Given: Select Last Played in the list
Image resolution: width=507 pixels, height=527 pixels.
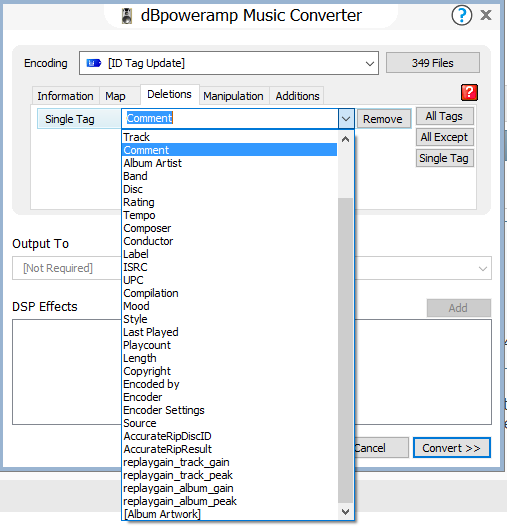Looking at the screenshot, I should tap(229, 332).
